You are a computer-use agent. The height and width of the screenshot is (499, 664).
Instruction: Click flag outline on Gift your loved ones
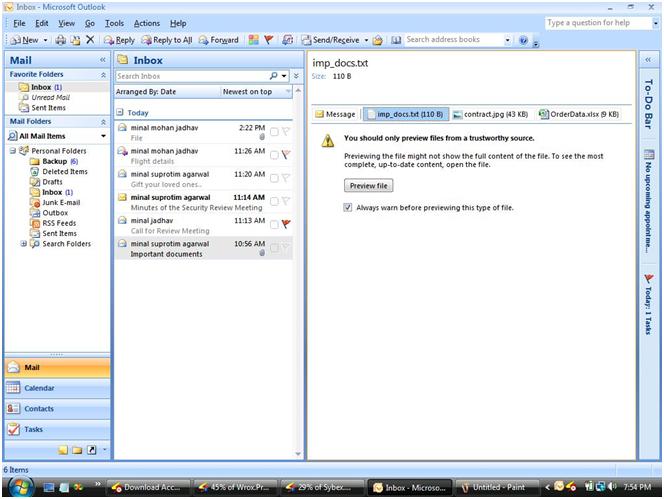(286, 178)
